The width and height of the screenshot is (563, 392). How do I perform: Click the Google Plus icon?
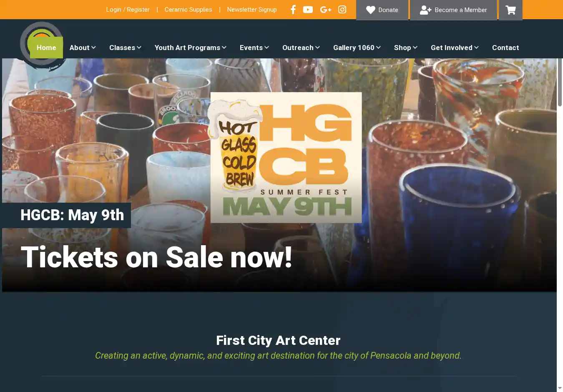[x=326, y=10]
